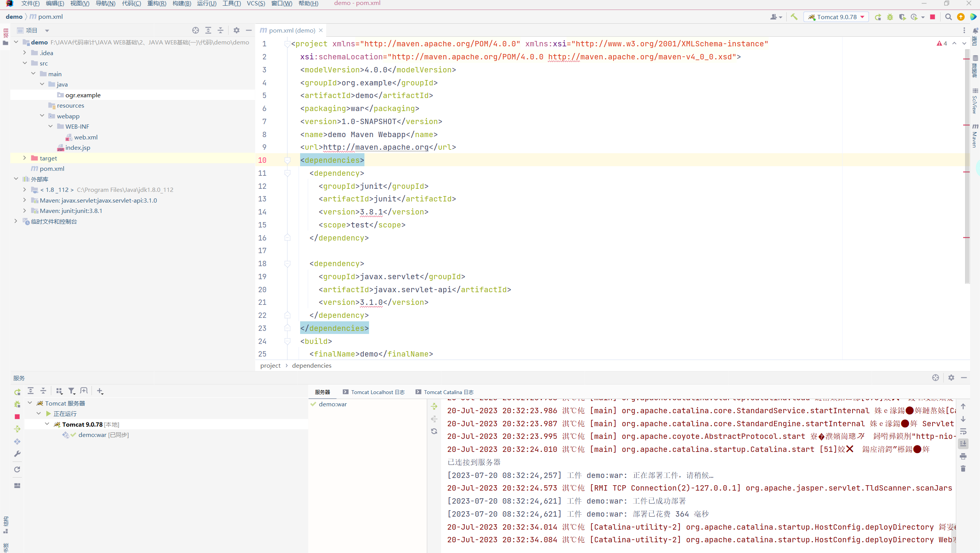Open the user account dropdown in the toolbar
The width and height of the screenshot is (980, 553).
coord(776,17)
